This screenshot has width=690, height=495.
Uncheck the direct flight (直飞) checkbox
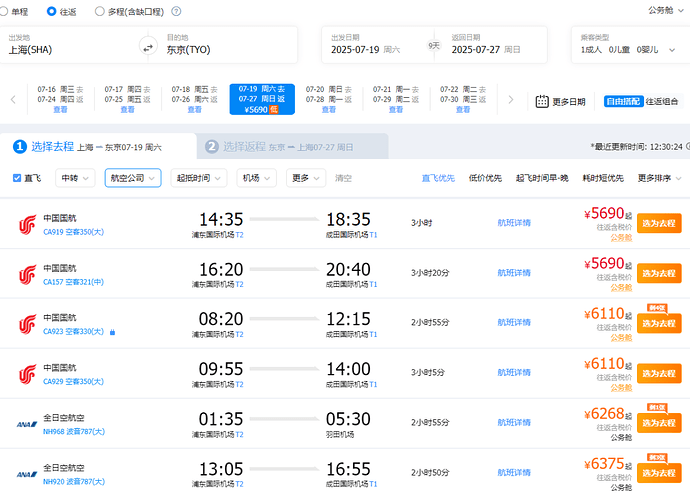tap(17, 178)
